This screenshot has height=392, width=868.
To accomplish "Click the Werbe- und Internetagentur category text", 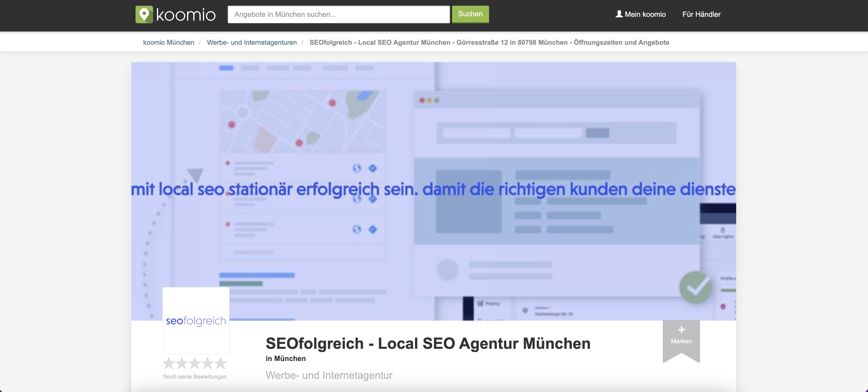I will click(329, 375).
